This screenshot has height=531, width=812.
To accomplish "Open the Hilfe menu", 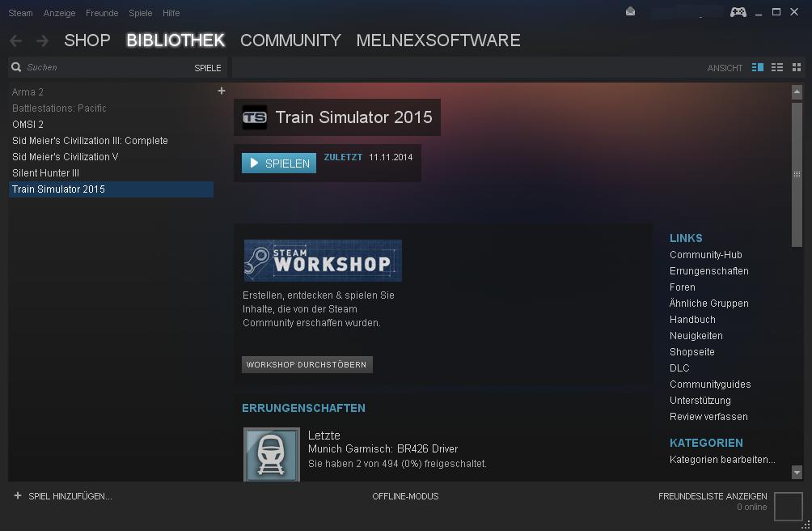I will (171, 13).
